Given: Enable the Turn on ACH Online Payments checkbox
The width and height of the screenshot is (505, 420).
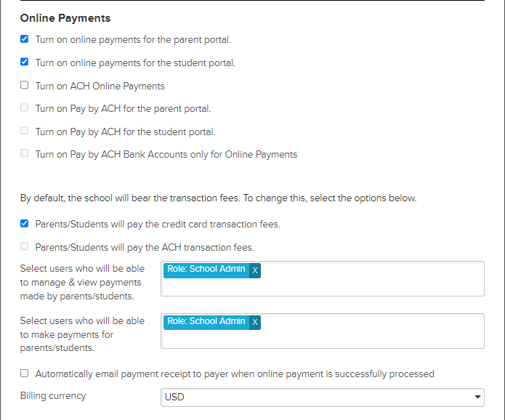Looking at the screenshot, I should pyautogui.click(x=24, y=85).
